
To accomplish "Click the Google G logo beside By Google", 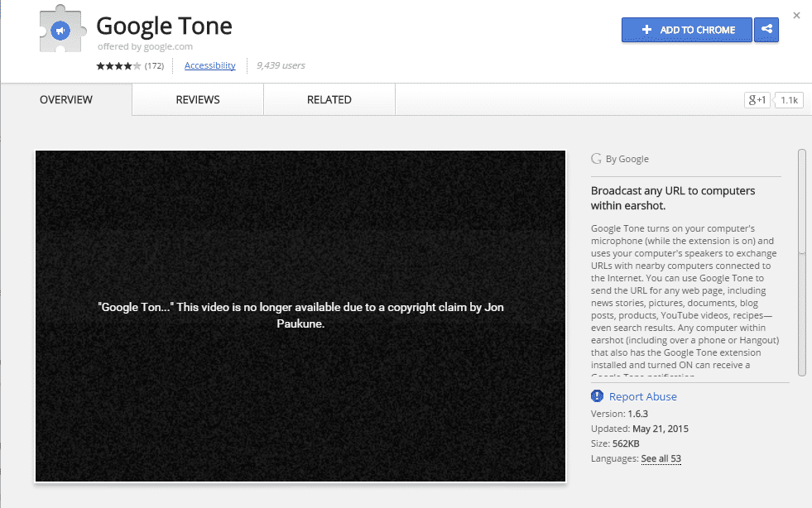I will click(596, 159).
